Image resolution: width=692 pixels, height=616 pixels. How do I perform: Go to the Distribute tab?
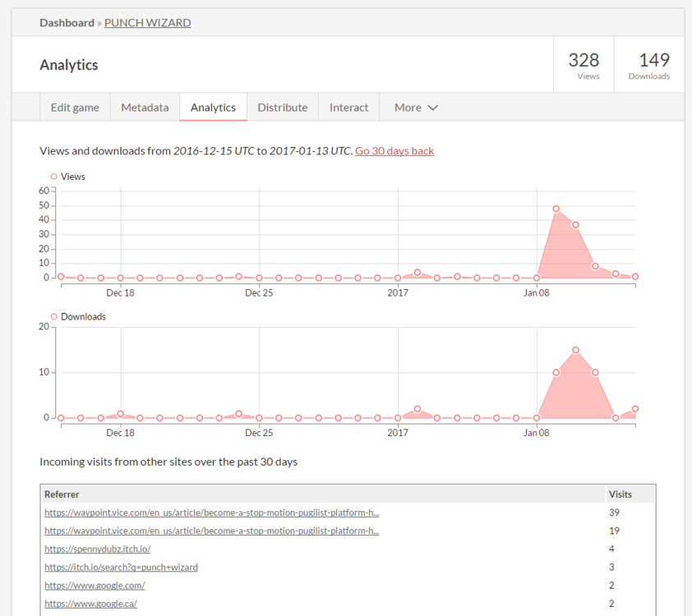(x=282, y=108)
